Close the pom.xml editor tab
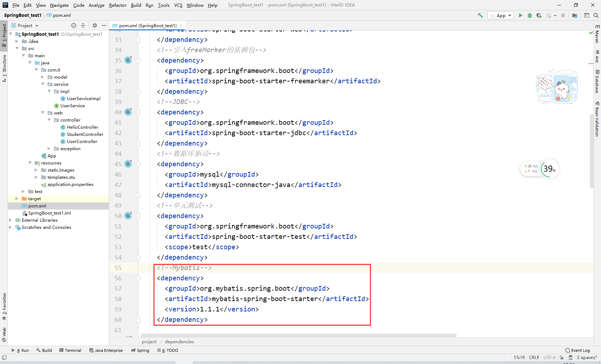The image size is (601, 364). 181,25
